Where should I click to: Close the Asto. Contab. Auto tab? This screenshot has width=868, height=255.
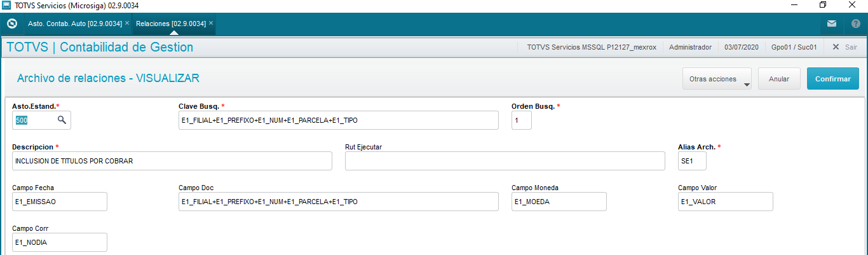click(x=127, y=23)
